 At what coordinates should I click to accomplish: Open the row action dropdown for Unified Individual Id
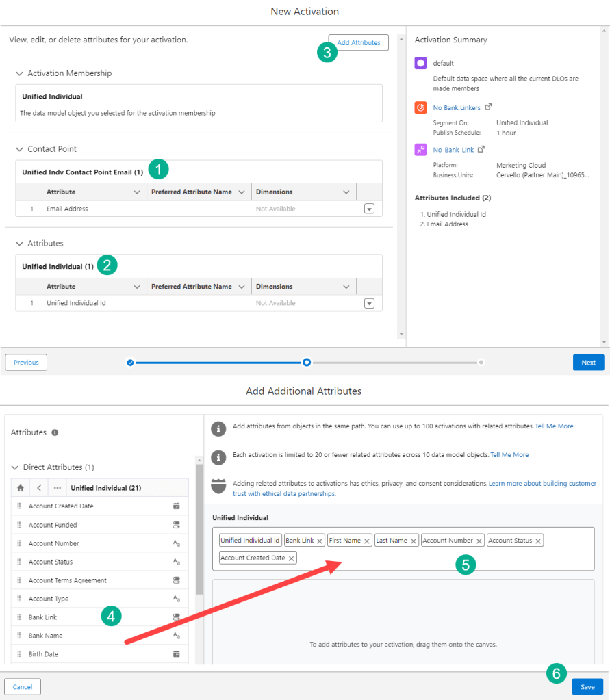click(369, 303)
